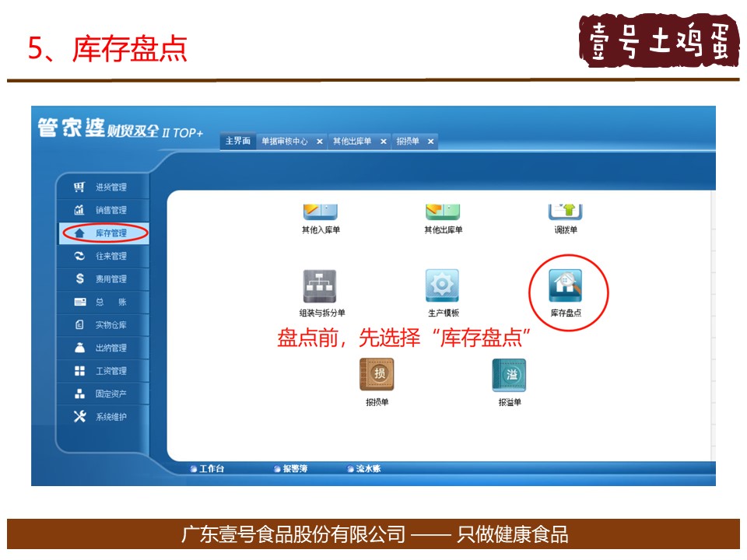747x560 pixels.
Task: Open the 其他入库单 icon
Action: click(x=321, y=212)
